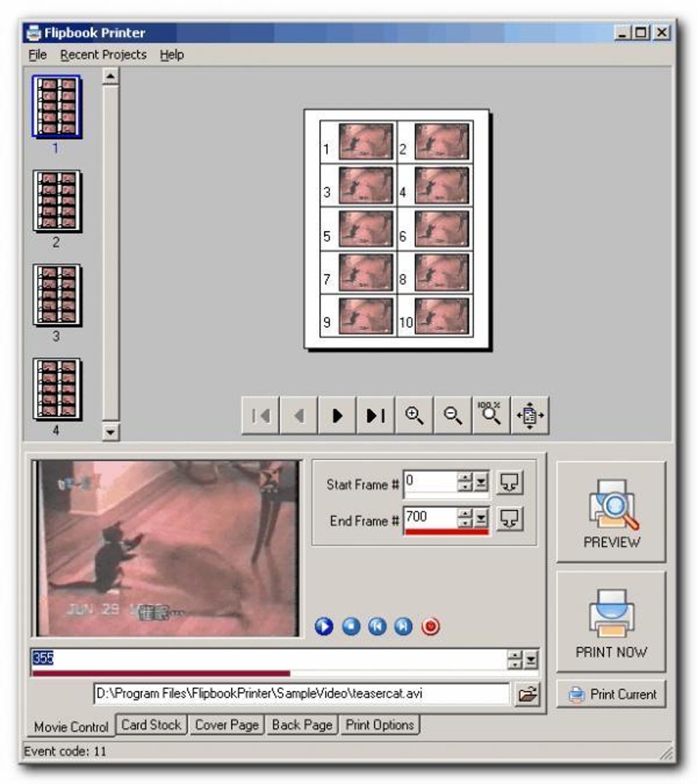697x784 pixels.
Task: Click the teasercat.avi file path field
Action: [x=301, y=694]
